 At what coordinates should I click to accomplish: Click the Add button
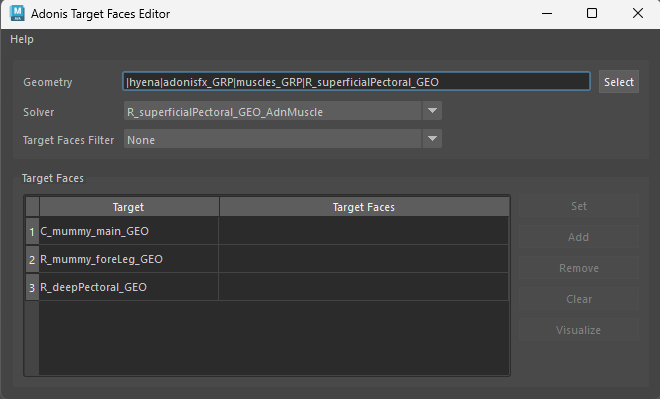pyautogui.click(x=579, y=237)
